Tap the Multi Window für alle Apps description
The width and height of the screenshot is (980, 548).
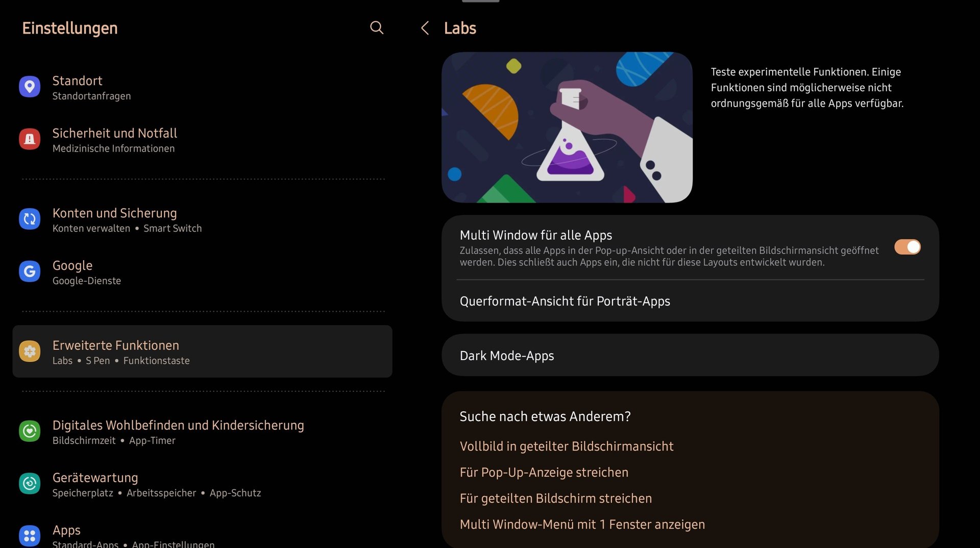click(x=669, y=257)
